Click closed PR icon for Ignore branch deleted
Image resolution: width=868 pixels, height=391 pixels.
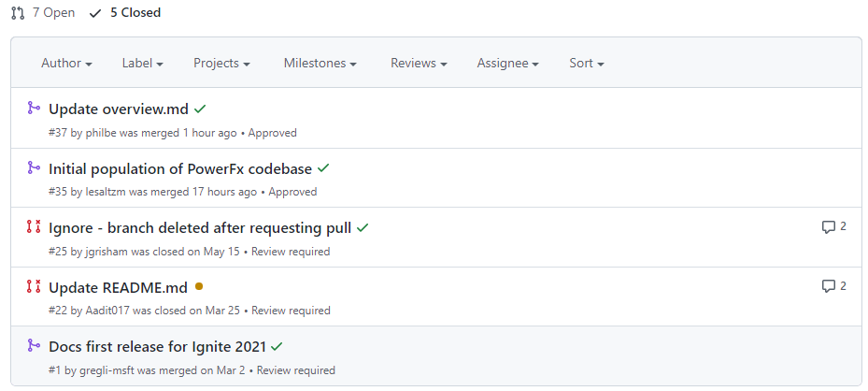click(x=34, y=227)
